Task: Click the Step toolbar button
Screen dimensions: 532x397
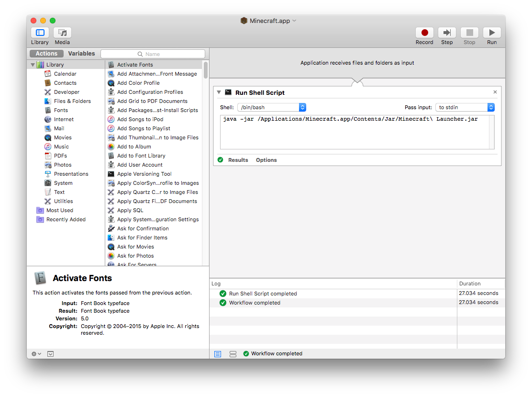Action: tap(447, 33)
